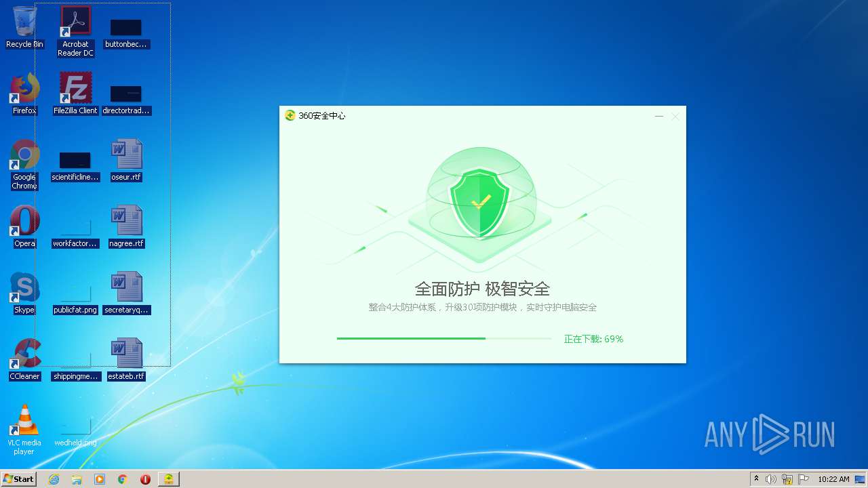Click the Show Desktop button
This screenshot has height=488, width=868.
861,479
